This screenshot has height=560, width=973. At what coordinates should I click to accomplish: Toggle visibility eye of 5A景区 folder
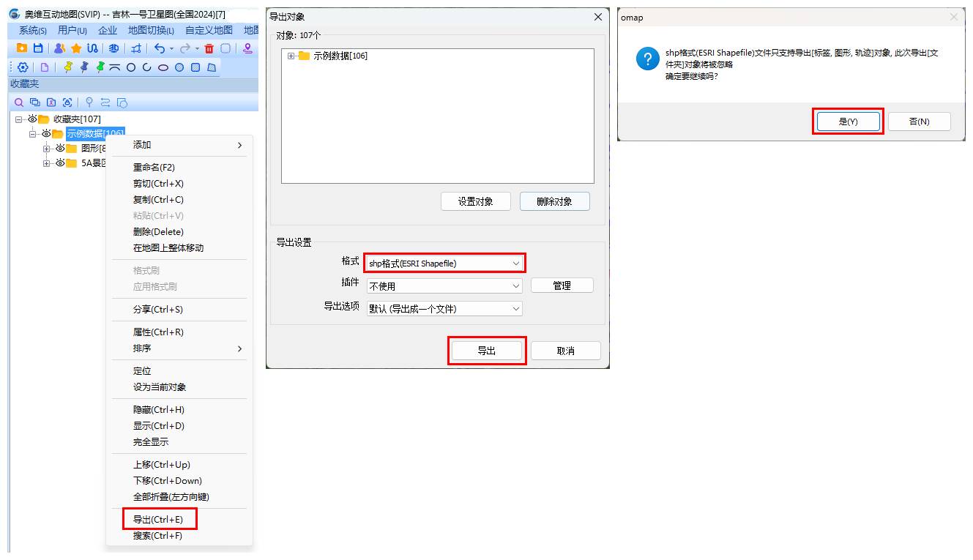click(60, 163)
